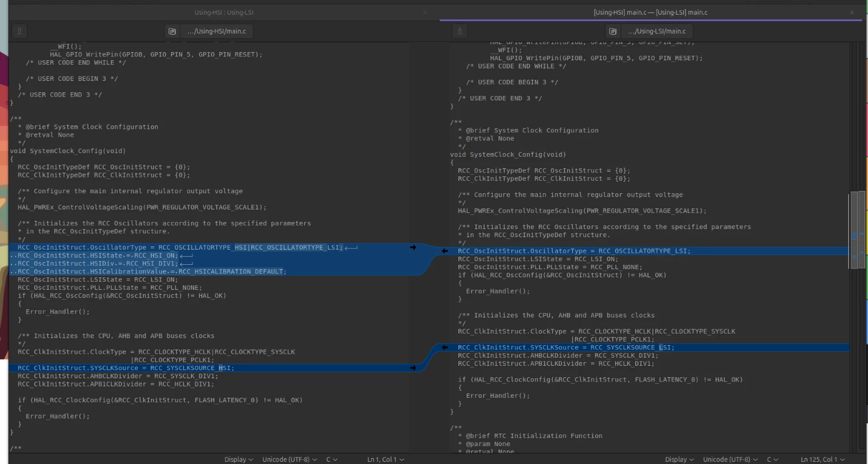Switch to the Using-HSI : Using-LSI tab
The height and width of the screenshot is (464, 868).
pos(224,12)
